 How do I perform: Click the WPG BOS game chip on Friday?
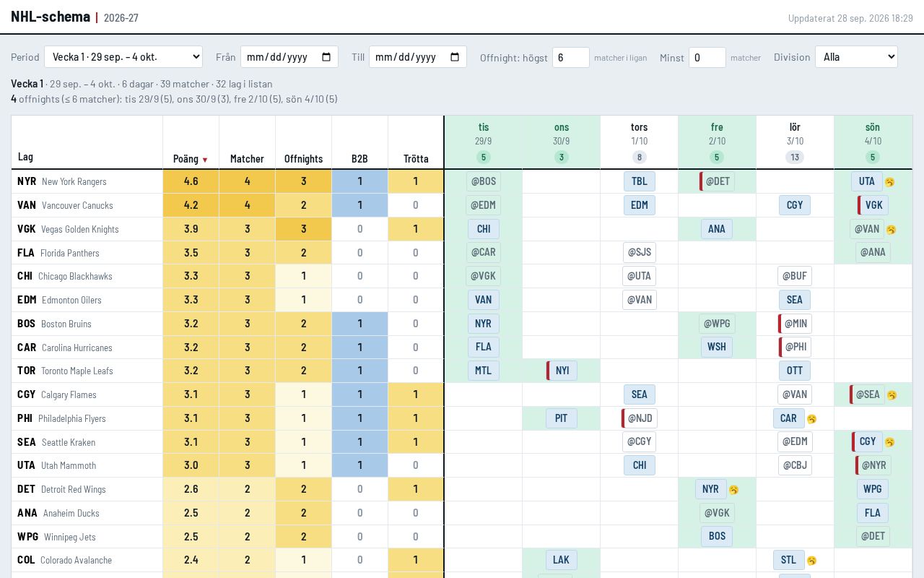click(x=717, y=537)
